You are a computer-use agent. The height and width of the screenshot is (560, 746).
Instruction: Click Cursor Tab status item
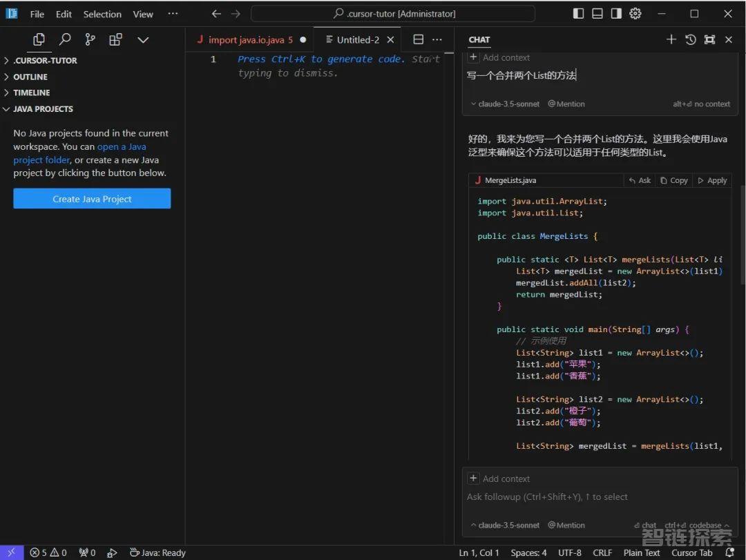click(691, 552)
